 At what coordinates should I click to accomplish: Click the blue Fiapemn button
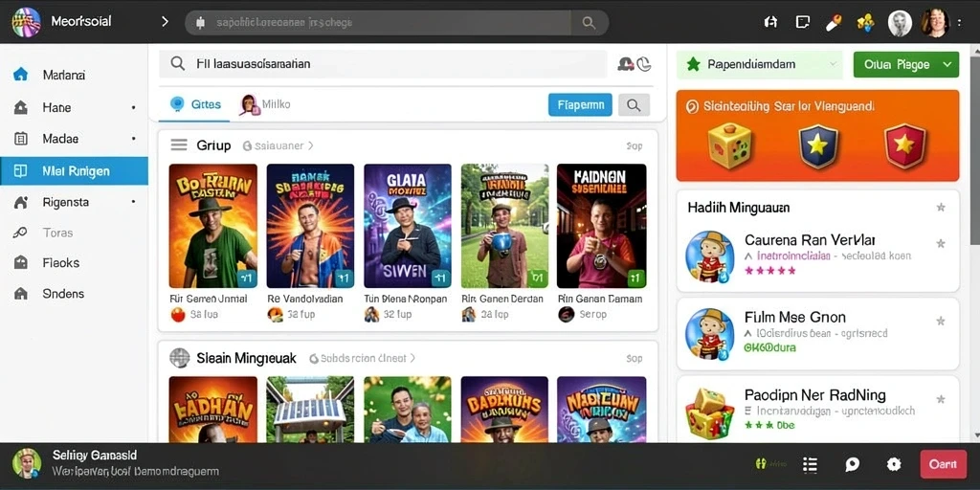coord(580,105)
